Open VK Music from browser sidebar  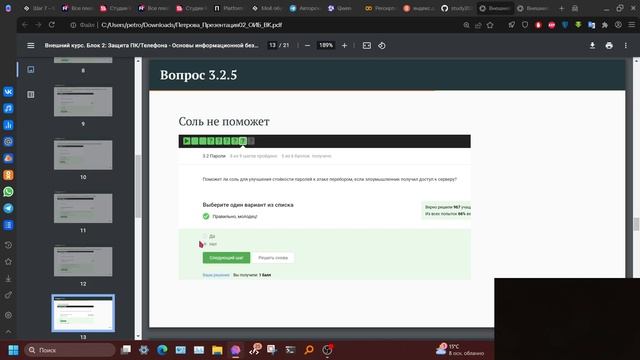coord(8,108)
